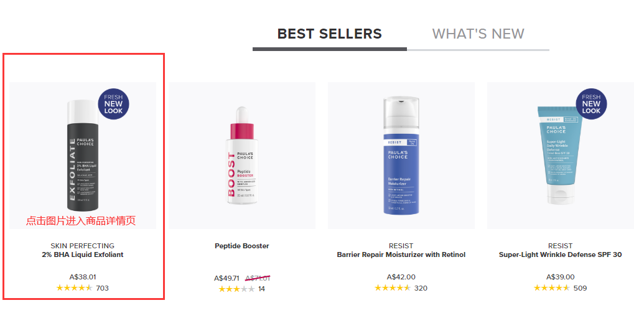Switch to the BEST SELLERS tab
This screenshot has width=644, height=313.
(x=329, y=34)
